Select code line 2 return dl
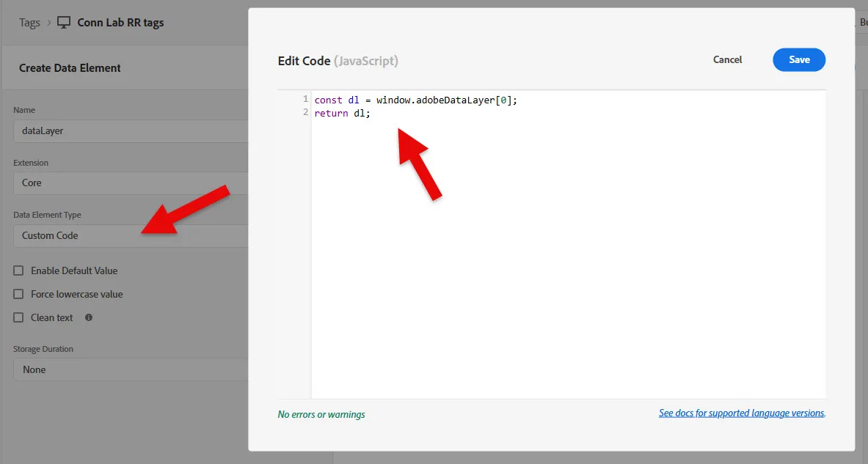The image size is (868, 464). (x=342, y=114)
